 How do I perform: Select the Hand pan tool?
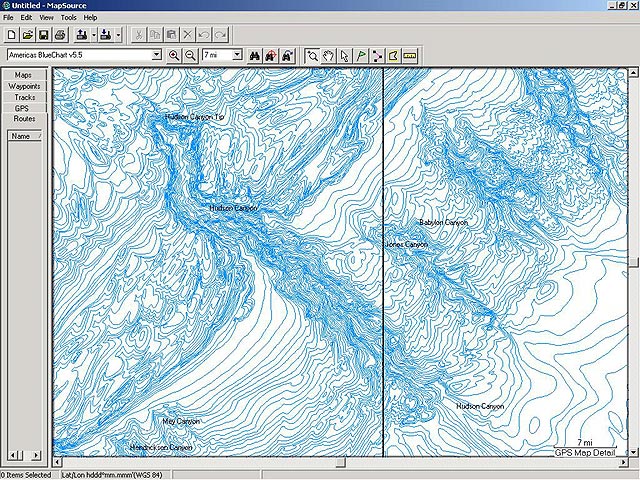[x=329, y=55]
